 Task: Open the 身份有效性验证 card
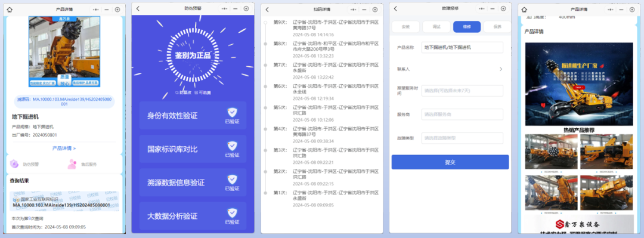193,116
